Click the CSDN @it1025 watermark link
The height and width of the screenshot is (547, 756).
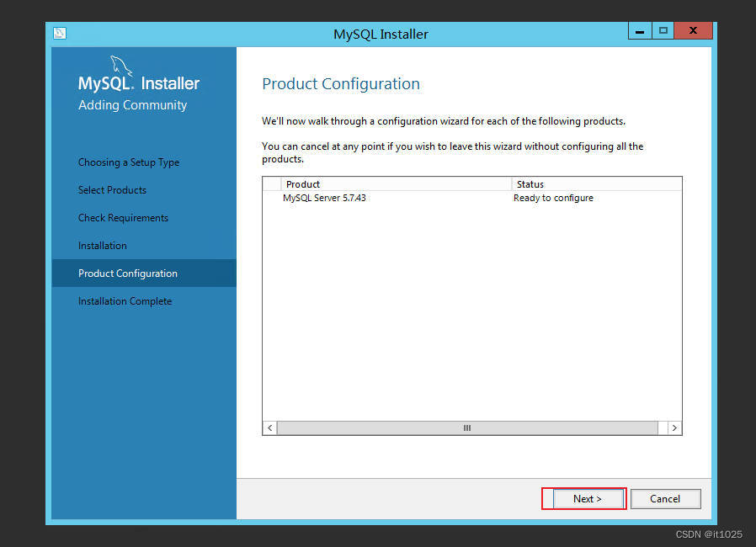707,534
